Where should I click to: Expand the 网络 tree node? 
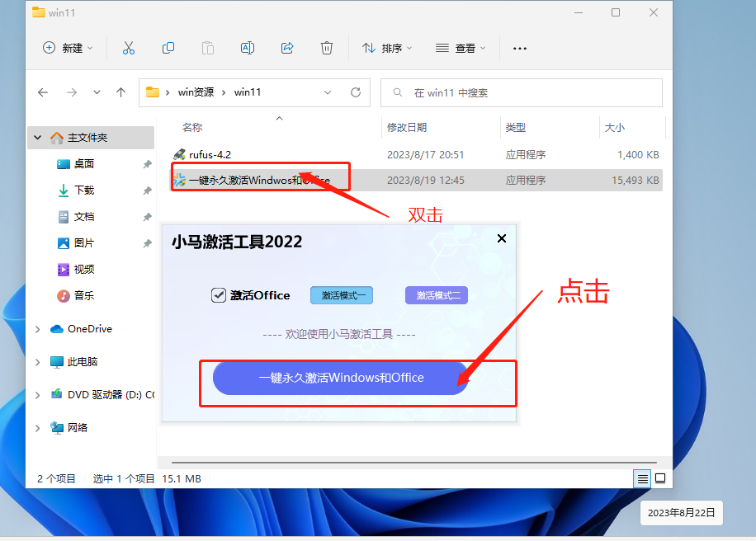pyautogui.click(x=38, y=428)
